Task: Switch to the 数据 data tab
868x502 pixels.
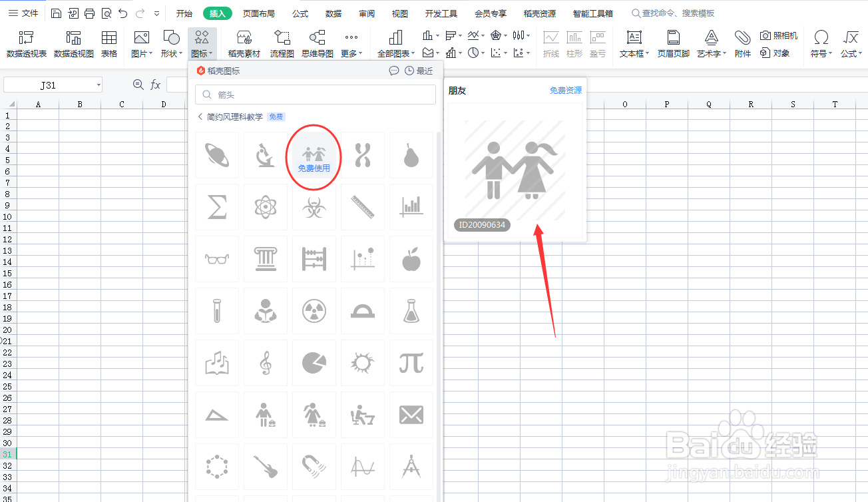Action: click(333, 13)
